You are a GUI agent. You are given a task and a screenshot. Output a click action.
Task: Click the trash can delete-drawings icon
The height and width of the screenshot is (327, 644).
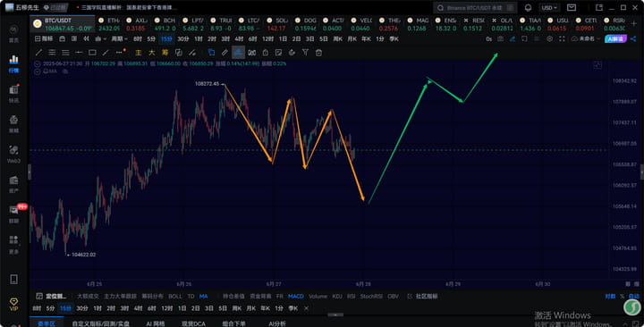318,53
